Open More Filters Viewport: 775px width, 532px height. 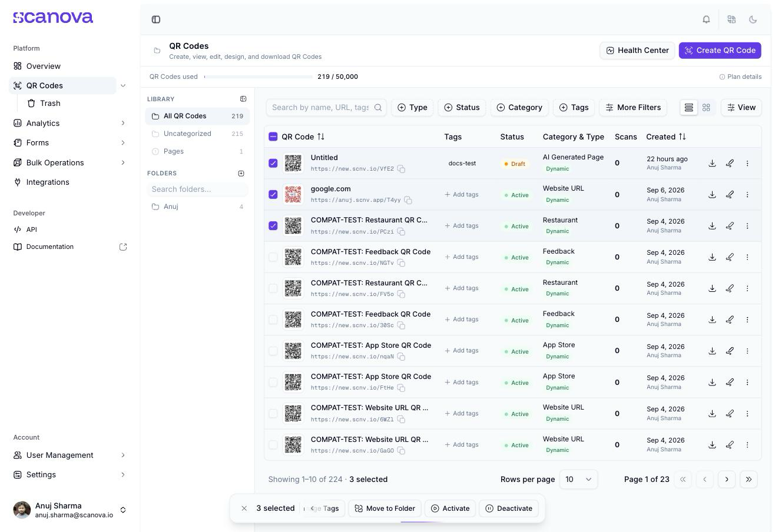click(x=633, y=107)
